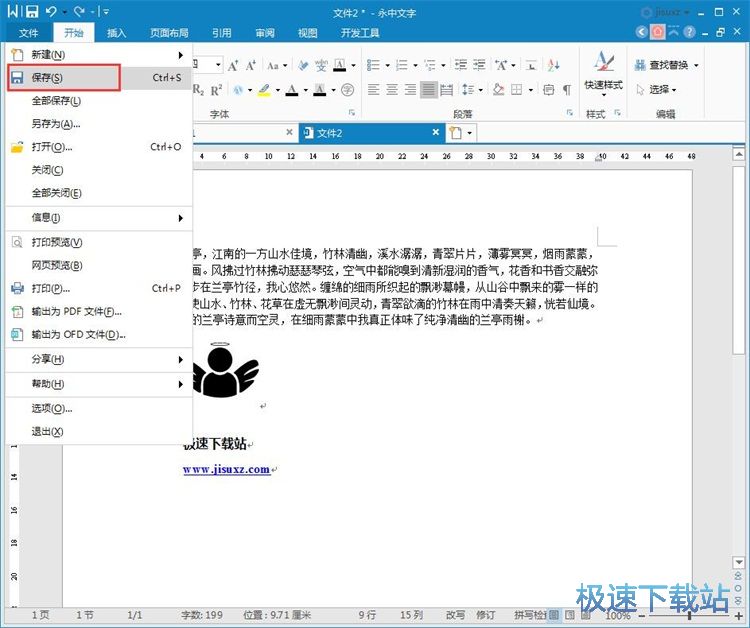Choose Save All (全部保存) menu entry
The height and width of the screenshot is (628, 750).
99,101
